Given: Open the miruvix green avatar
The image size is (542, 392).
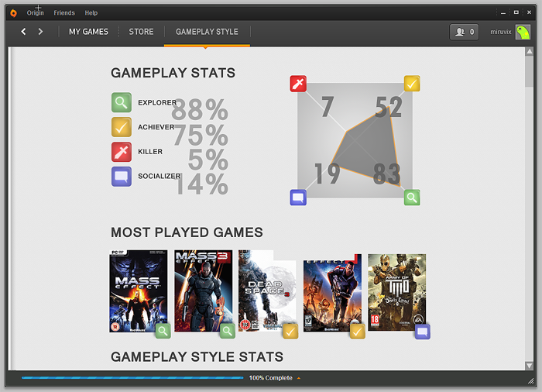Looking at the screenshot, I should click(x=523, y=32).
